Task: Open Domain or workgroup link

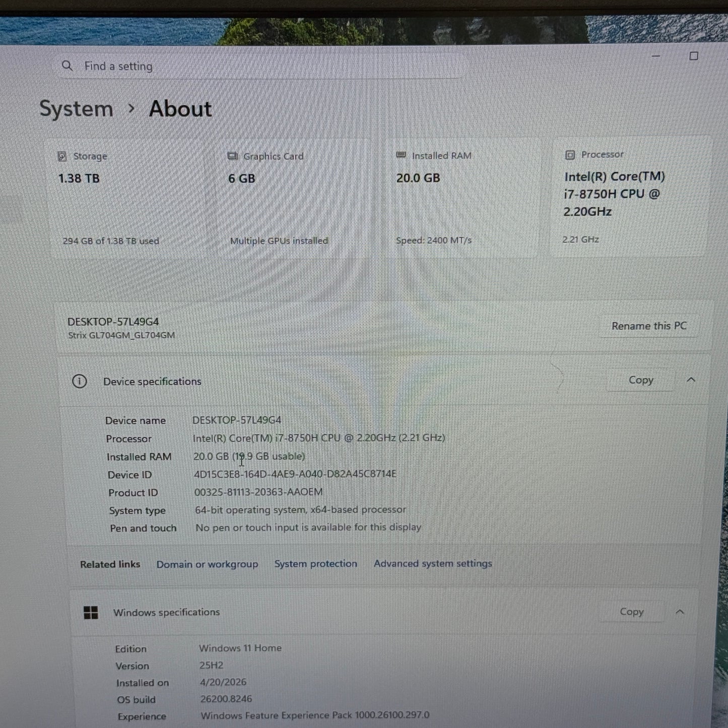Action: 207,564
